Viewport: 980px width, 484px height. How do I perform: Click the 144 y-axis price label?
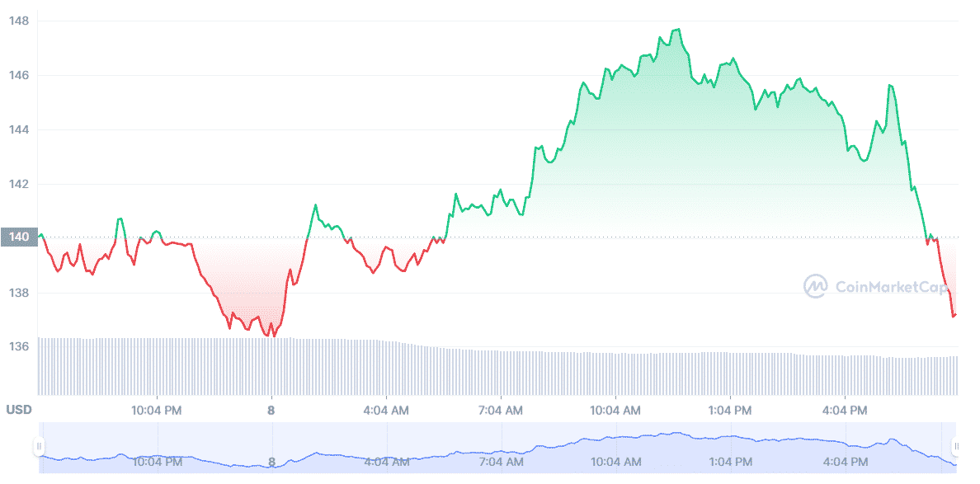[20, 129]
